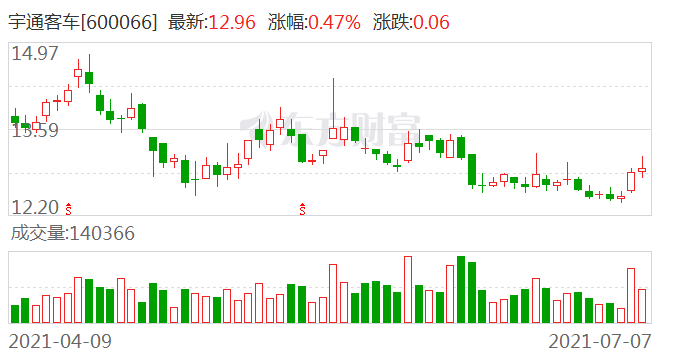Click the red S marker in mid-chart
The image size is (688, 360).
pos(302,209)
